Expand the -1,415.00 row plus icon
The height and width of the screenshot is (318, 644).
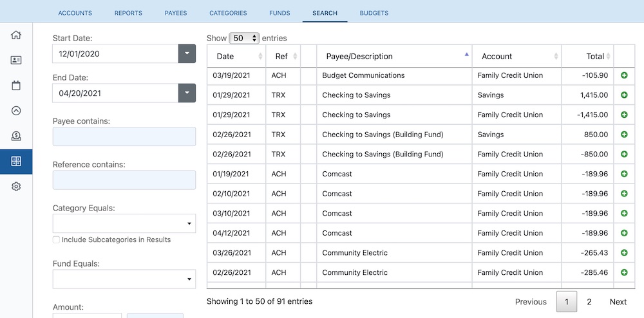(x=624, y=115)
